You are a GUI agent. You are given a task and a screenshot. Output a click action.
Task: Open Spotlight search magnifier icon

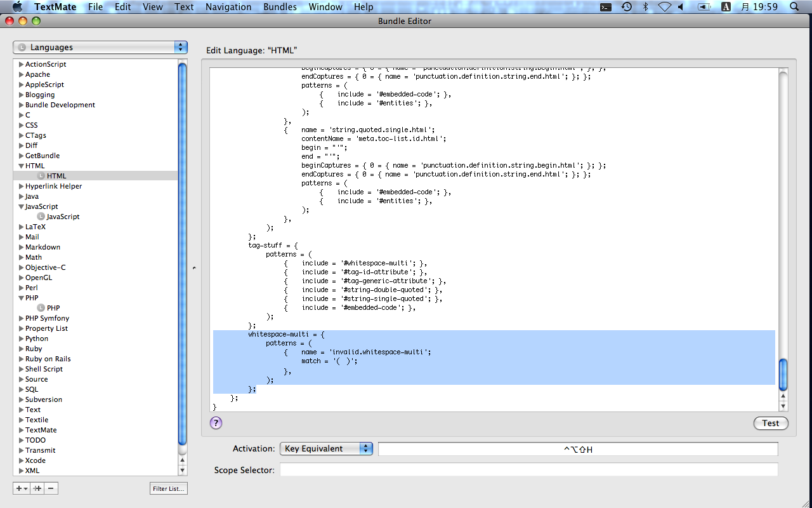click(794, 7)
